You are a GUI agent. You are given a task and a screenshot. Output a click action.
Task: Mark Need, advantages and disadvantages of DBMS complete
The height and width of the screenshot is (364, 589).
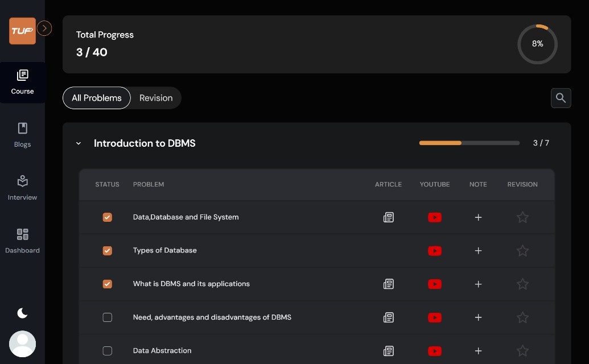[x=107, y=317]
